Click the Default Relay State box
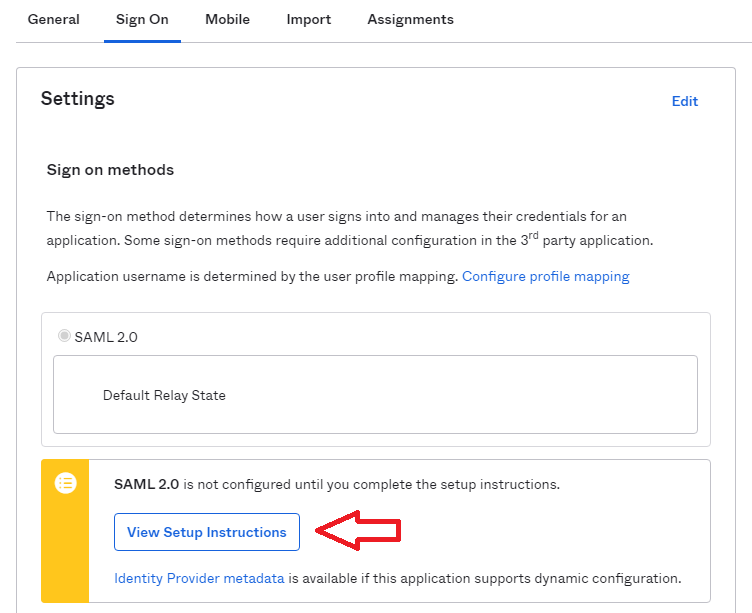Image resolution: width=752 pixels, height=613 pixels. (375, 394)
